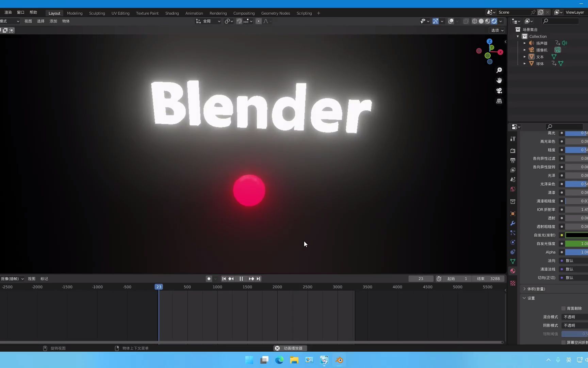The width and height of the screenshot is (588, 368).
Task: Open the 窗口 menu
Action: [21, 12]
